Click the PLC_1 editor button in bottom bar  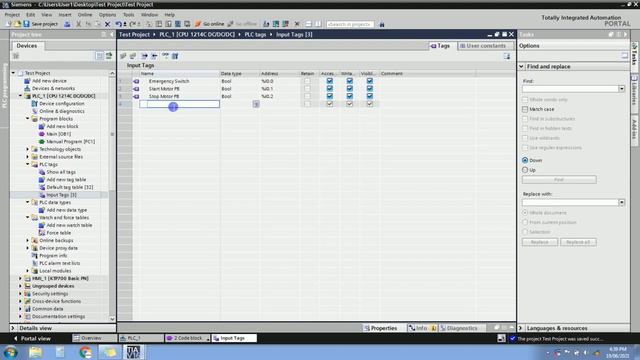141,338
